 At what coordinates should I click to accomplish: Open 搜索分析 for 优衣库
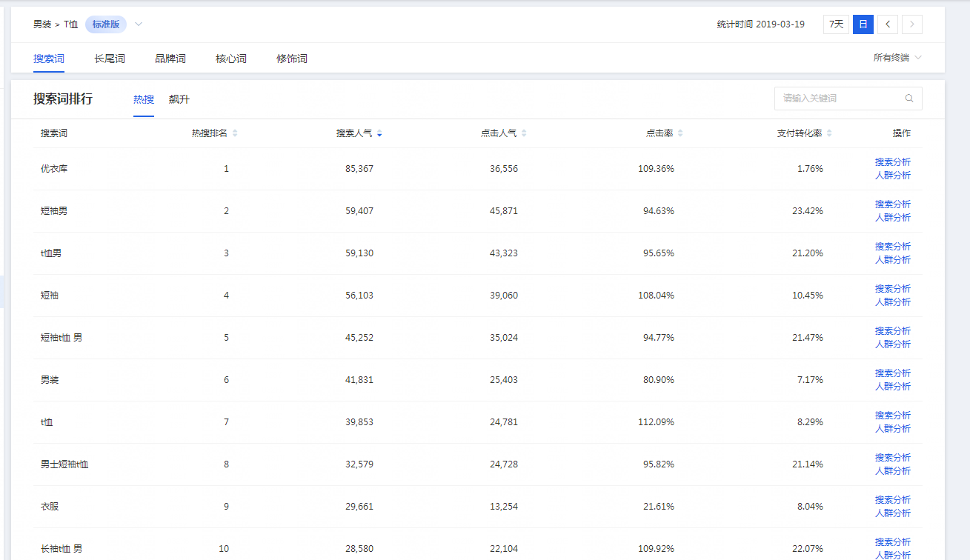pyautogui.click(x=893, y=162)
